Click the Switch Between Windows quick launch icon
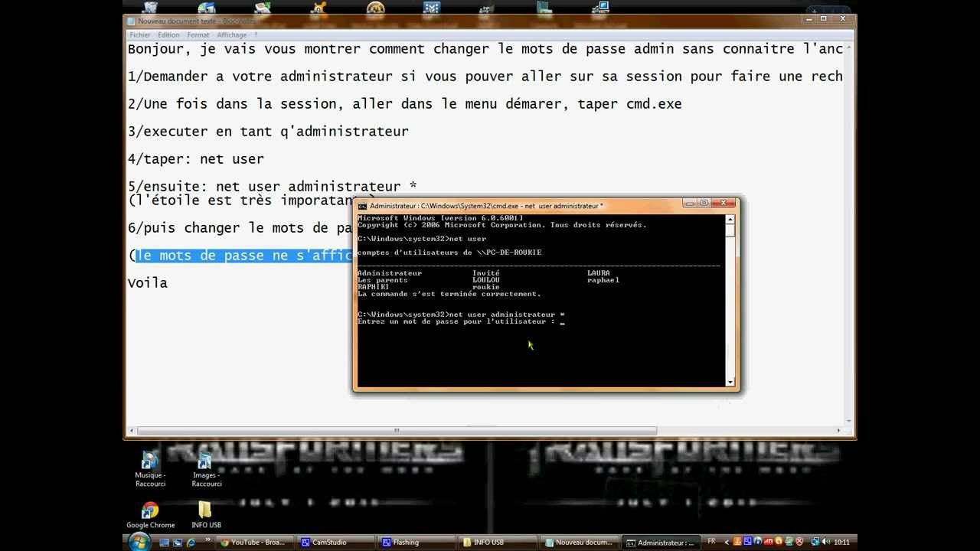The width and height of the screenshot is (980, 551). click(177, 543)
